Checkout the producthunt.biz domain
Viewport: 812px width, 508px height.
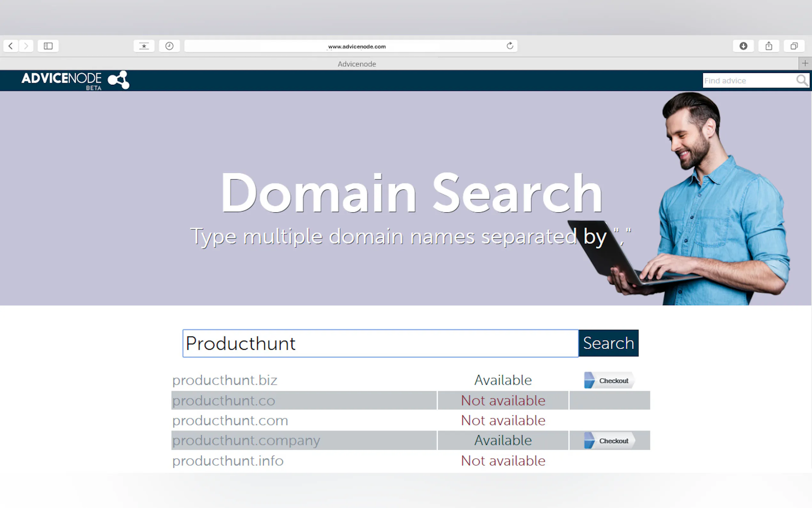pos(609,380)
